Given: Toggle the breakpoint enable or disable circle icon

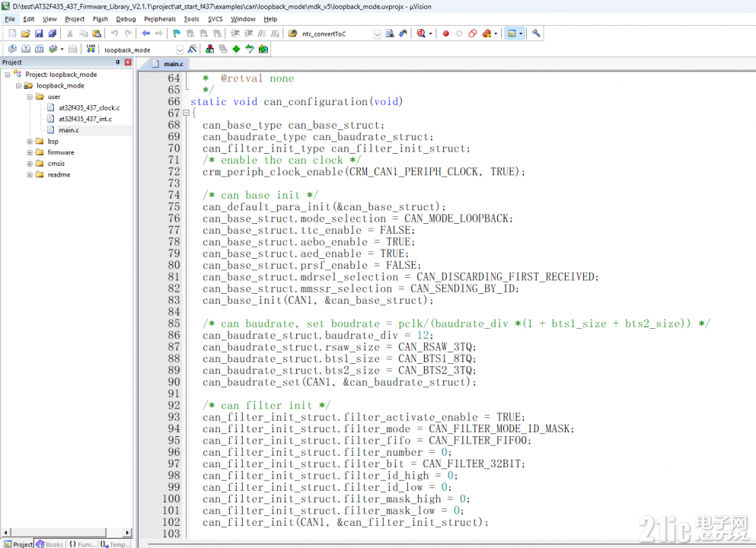Looking at the screenshot, I should (x=459, y=33).
